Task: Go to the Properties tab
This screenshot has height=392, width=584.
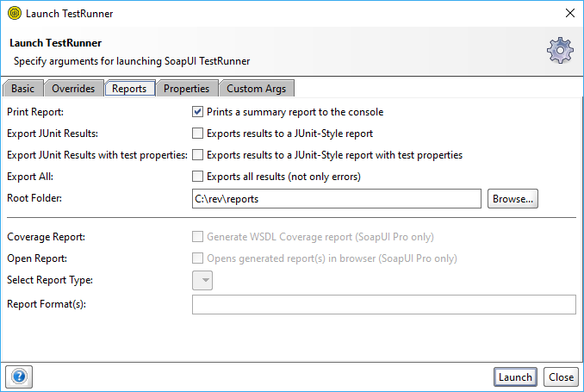Action: click(x=187, y=89)
